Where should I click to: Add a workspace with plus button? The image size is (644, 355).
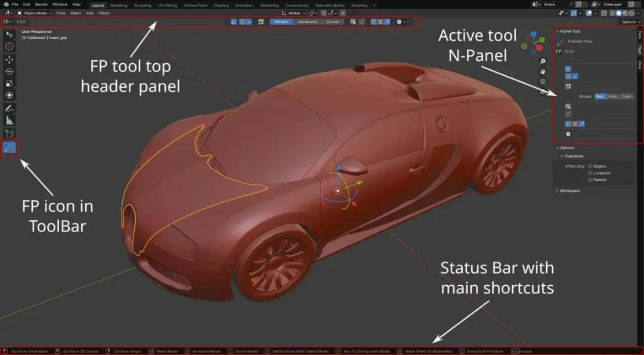click(374, 5)
